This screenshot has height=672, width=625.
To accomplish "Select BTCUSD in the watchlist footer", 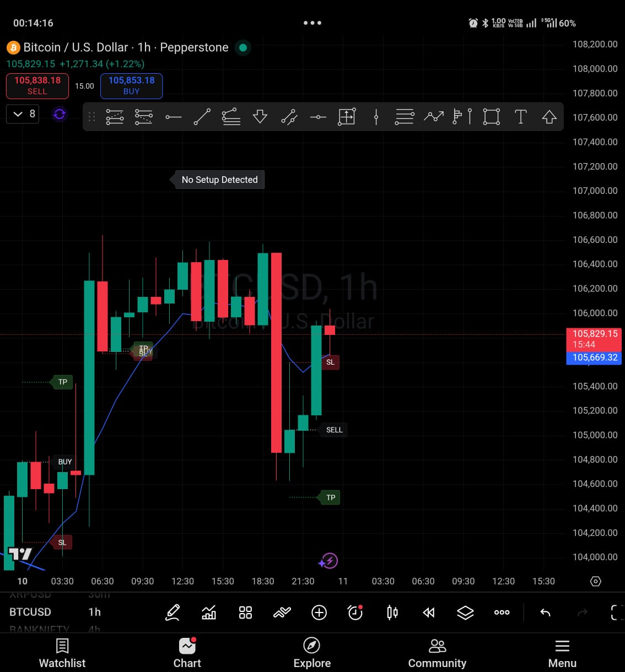I will pos(30,612).
